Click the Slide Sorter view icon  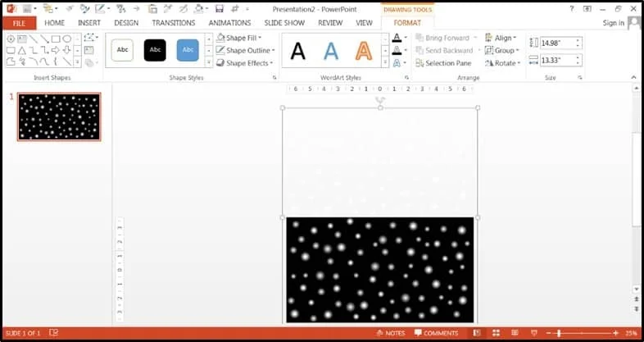pos(496,333)
